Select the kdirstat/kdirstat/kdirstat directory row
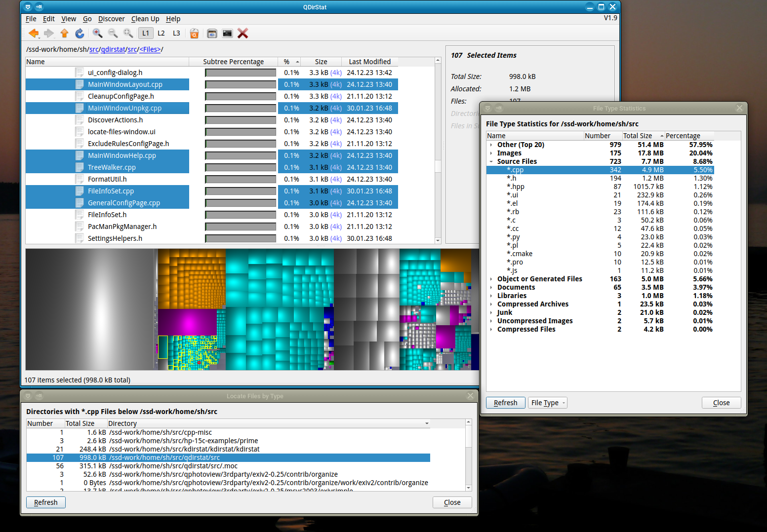 pos(228,449)
